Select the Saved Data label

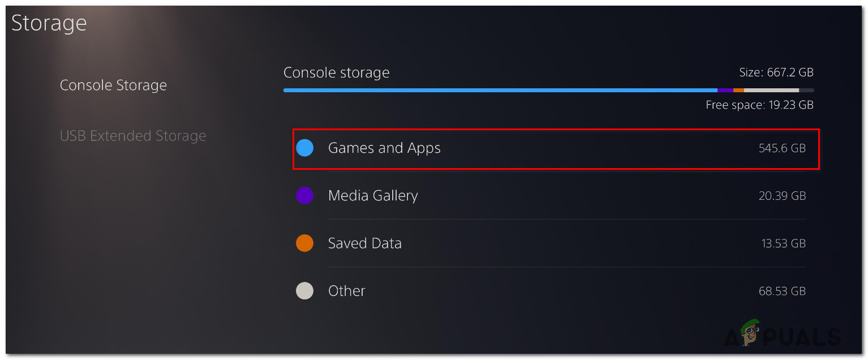pyautogui.click(x=365, y=243)
